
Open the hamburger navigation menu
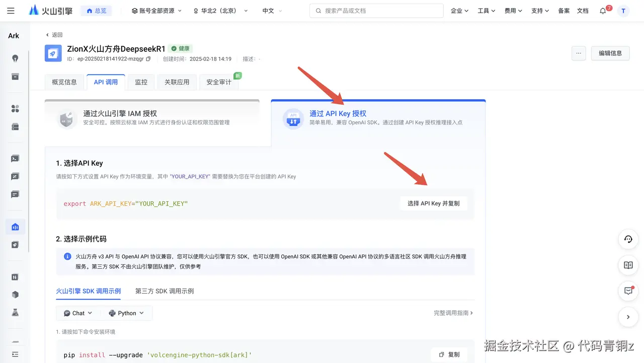click(x=11, y=11)
